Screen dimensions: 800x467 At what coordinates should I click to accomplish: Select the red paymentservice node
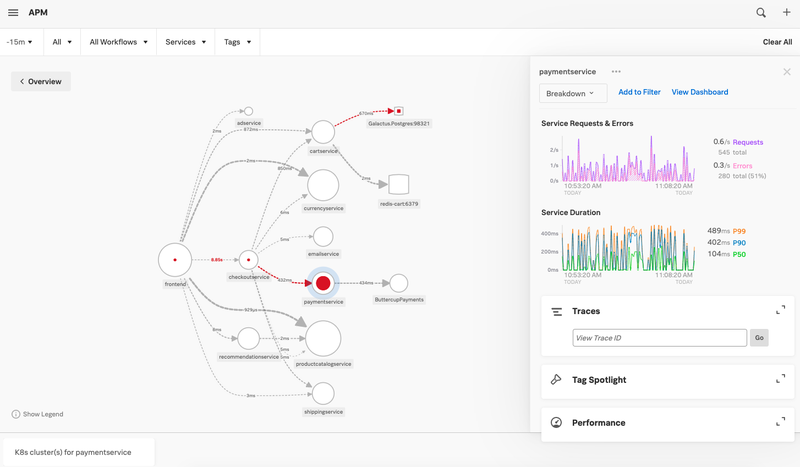click(x=323, y=283)
